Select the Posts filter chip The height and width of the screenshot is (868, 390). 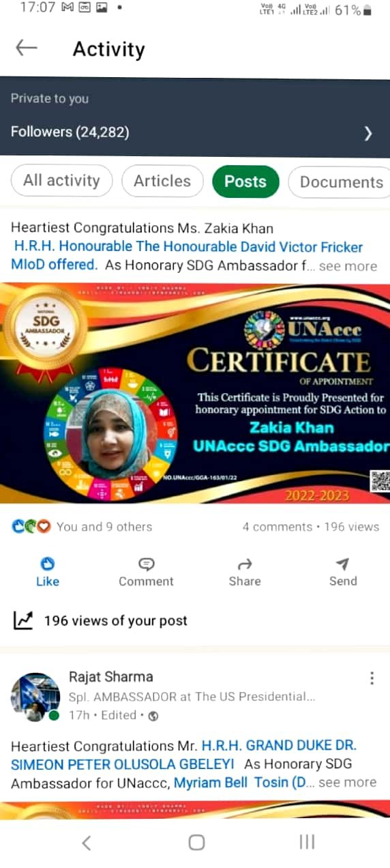(245, 181)
